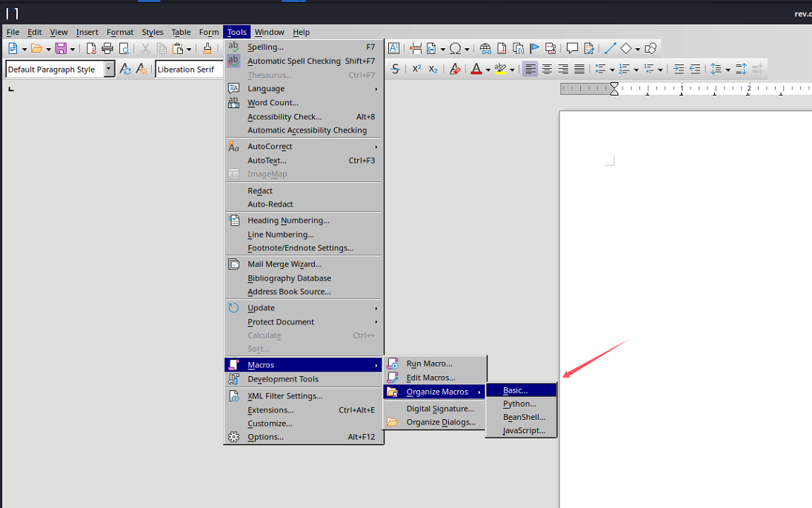Select the Insert Line drawing tool
The image size is (812, 508).
pyautogui.click(x=610, y=49)
